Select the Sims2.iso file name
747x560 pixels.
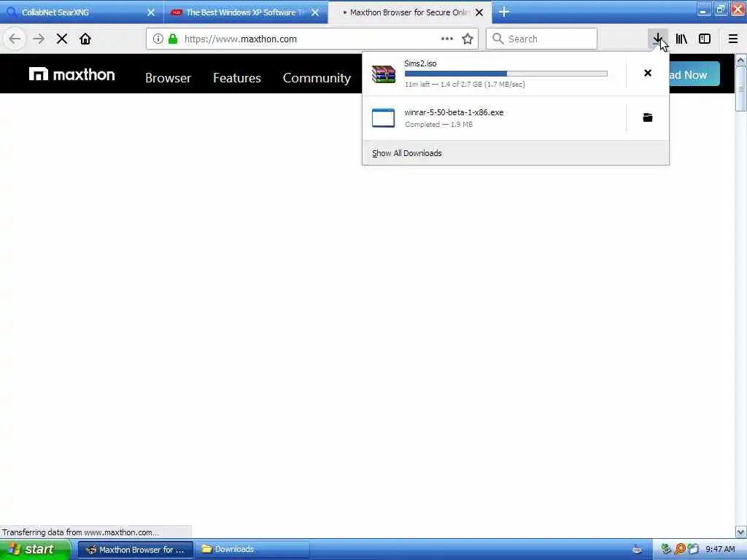420,63
